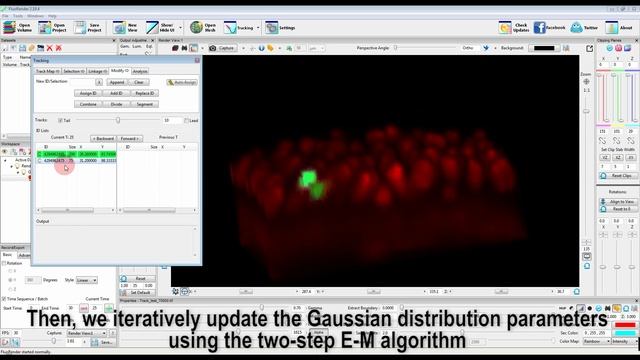Click the Append button
The height and width of the screenshot is (360, 640).
116,82
